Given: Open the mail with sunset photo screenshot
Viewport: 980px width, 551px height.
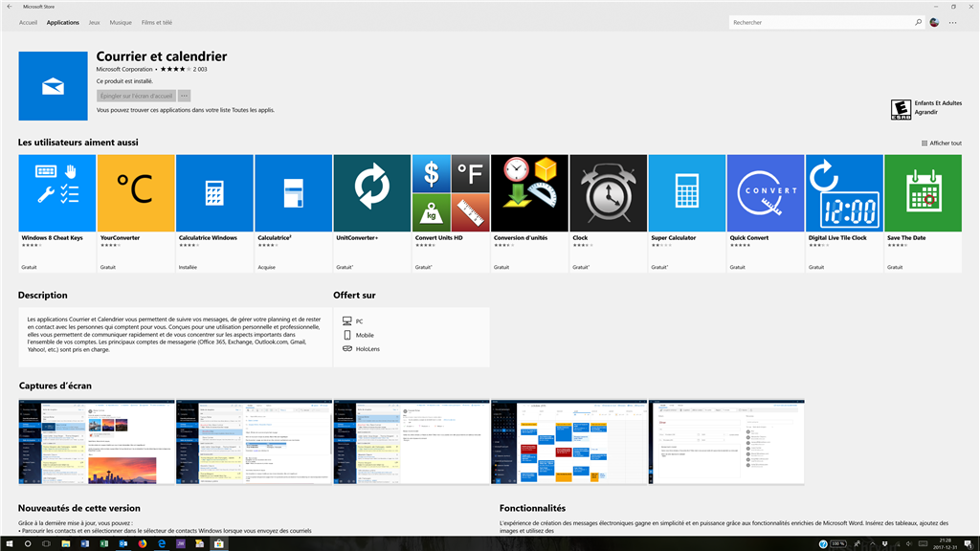Looking at the screenshot, I should (97, 442).
